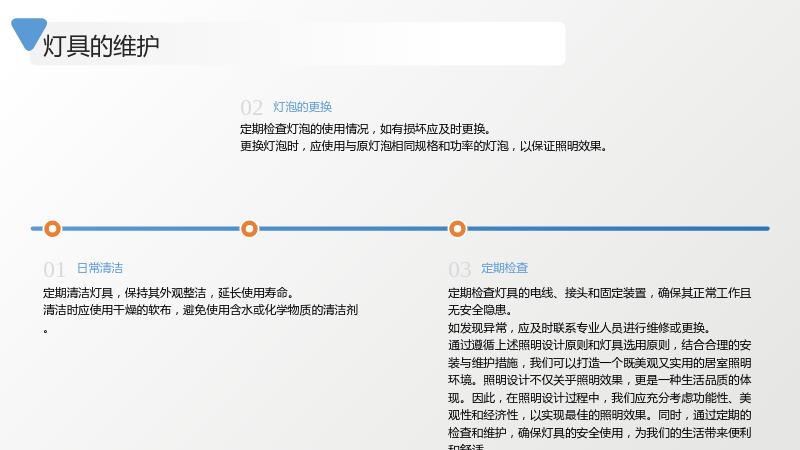The image size is (800, 450).
Task: Click the second orange timeline circle
Action: [249, 229]
